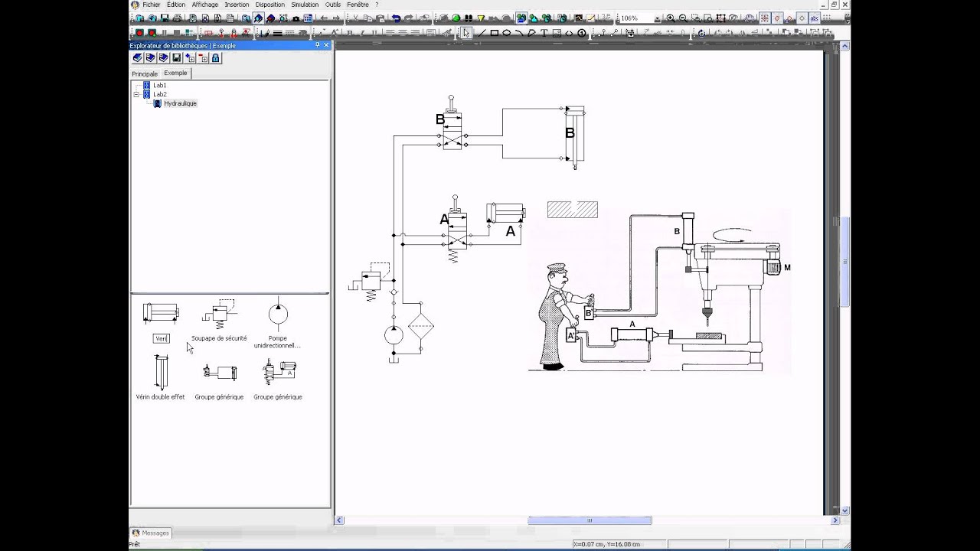This screenshot has height=551, width=980.
Task: Click the Save icon in the main toolbar
Action: pos(165,18)
